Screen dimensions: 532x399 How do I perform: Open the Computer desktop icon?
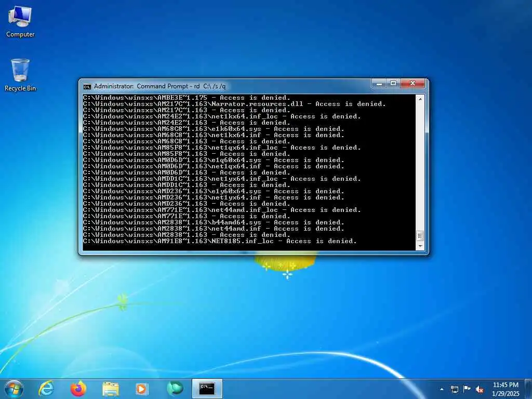[x=20, y=22]
